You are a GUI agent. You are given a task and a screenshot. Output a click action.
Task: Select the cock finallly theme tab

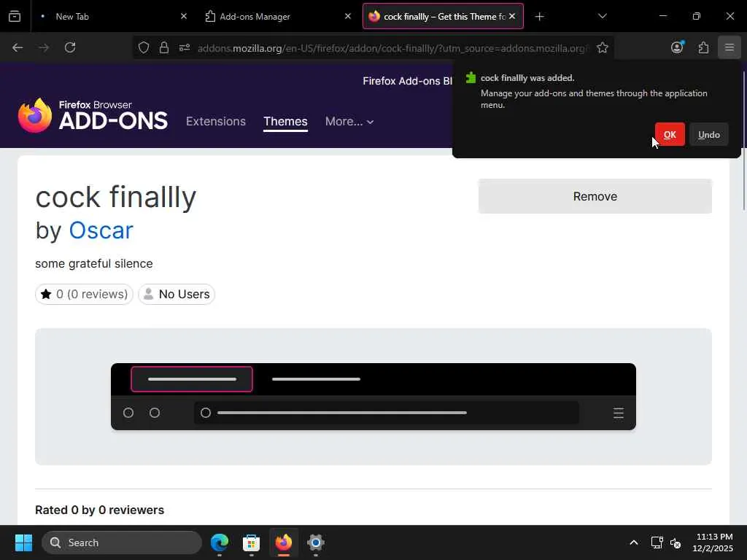click(443, 16)
